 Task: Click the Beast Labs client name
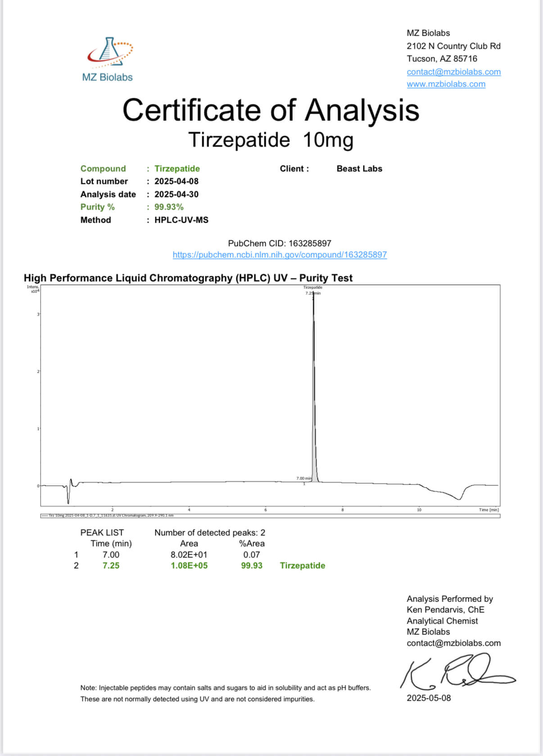point(359,169)
